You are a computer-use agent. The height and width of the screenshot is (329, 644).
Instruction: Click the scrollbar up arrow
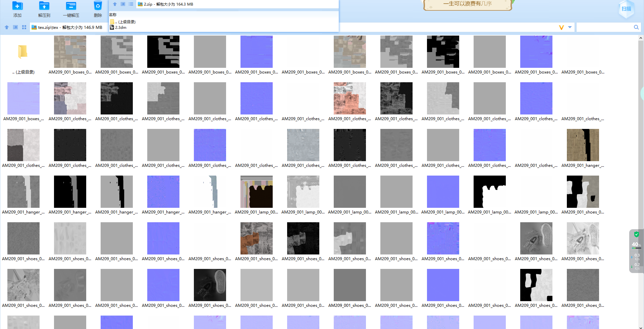641,38
